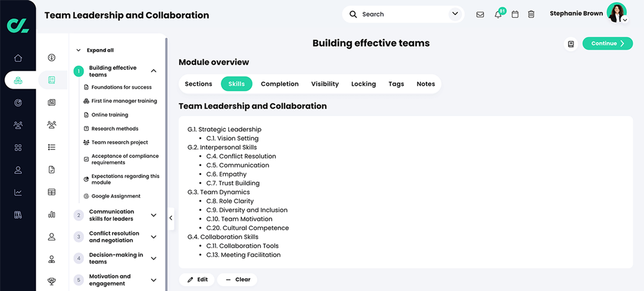644x291 pixels.
Task: Expand Conflict resolution and negotiation module
Action: (154, 237)
